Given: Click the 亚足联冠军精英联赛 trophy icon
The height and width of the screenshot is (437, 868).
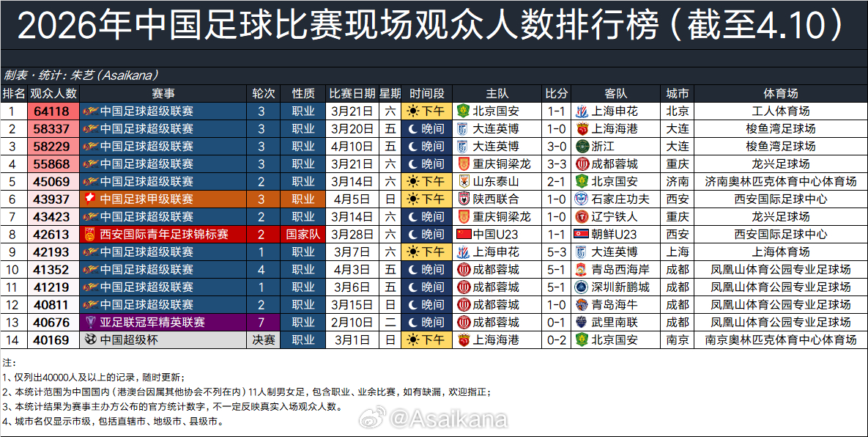Looking at the screenshot, I should 91,323.
